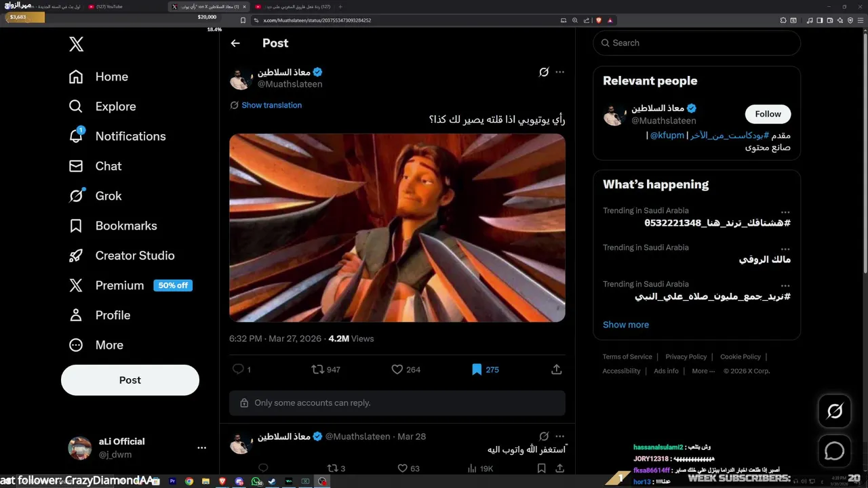Click the Grok icon on the Mar 28 reply

click(x=543, y=436)
